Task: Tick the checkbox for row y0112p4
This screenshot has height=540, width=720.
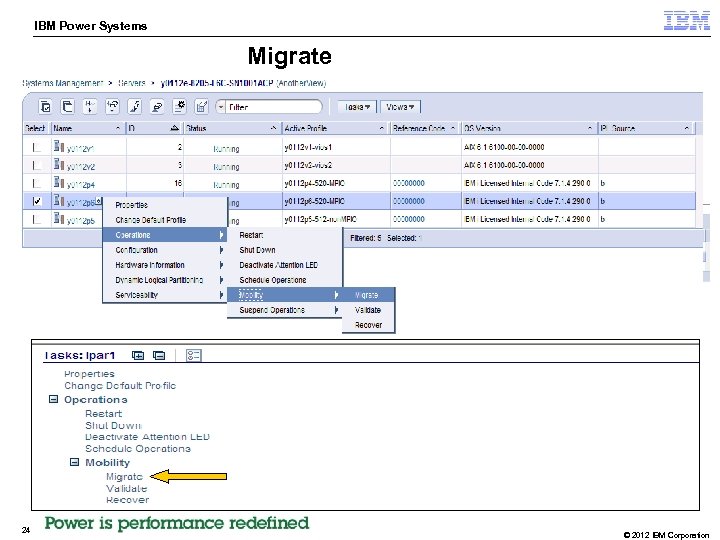Action: click(x=37, y=183)
